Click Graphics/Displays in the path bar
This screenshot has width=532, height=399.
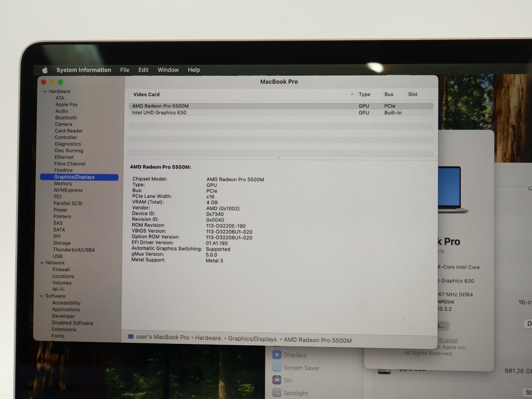(x=252, y=339)
